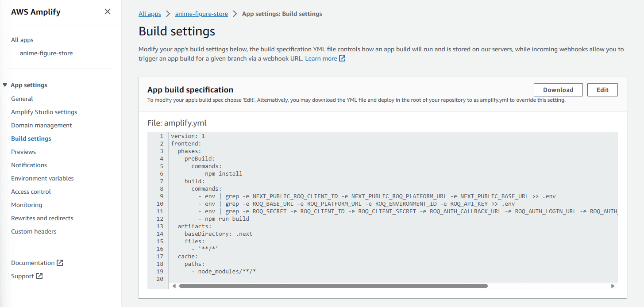
Task: Open Rewrites and redirects page
Action: pos(42,218)
